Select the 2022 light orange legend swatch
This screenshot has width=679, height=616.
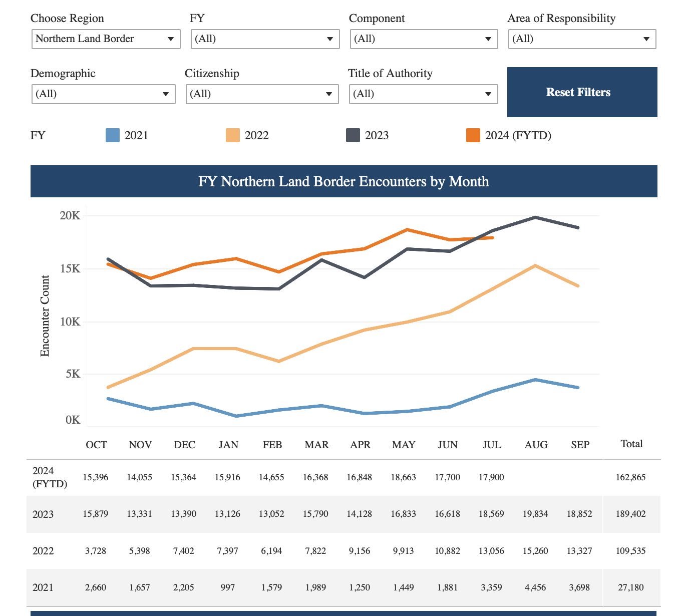pyautogui.click(x=233, y=135)
